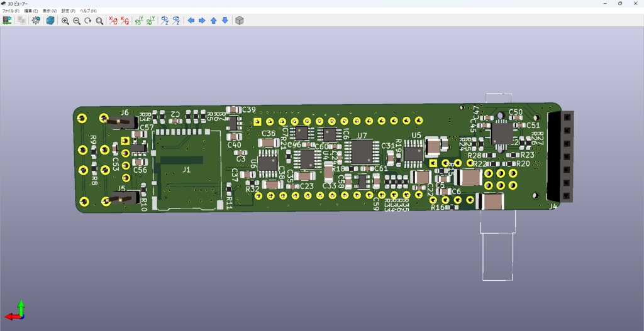The image size is (644, 331).
Task: Move board left with blue arrow
Action: [191, 21]
